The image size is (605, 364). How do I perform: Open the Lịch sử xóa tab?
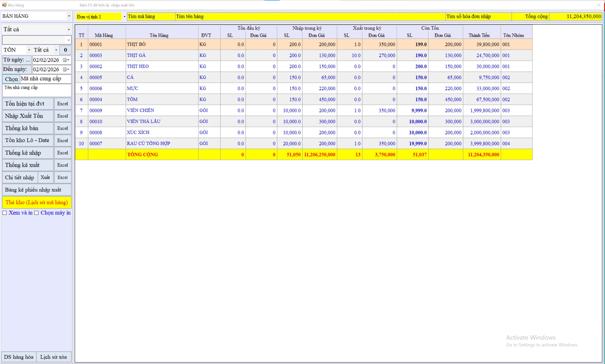coord(54,357)
